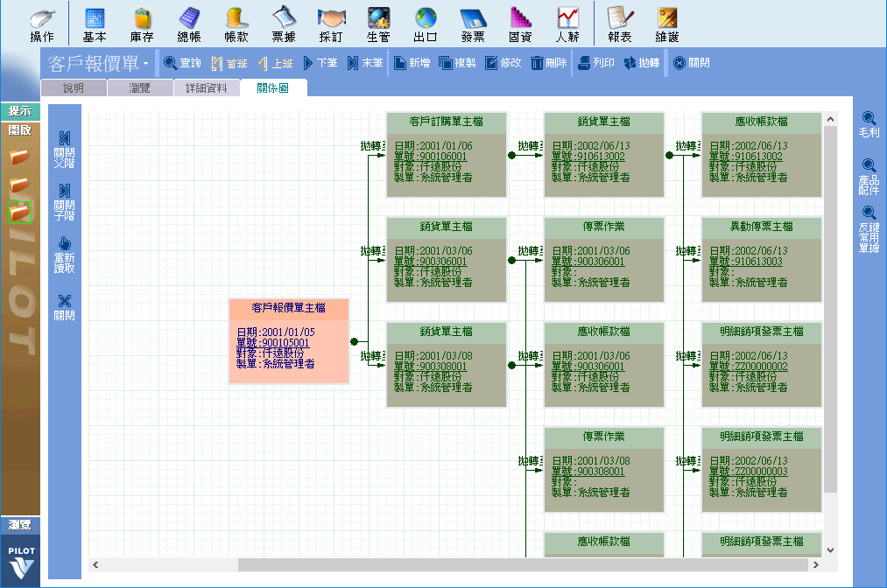Screen dimensions: 887x588
Task: Open the 毛利 gross profit lookup
Action: tap(869, 124)
